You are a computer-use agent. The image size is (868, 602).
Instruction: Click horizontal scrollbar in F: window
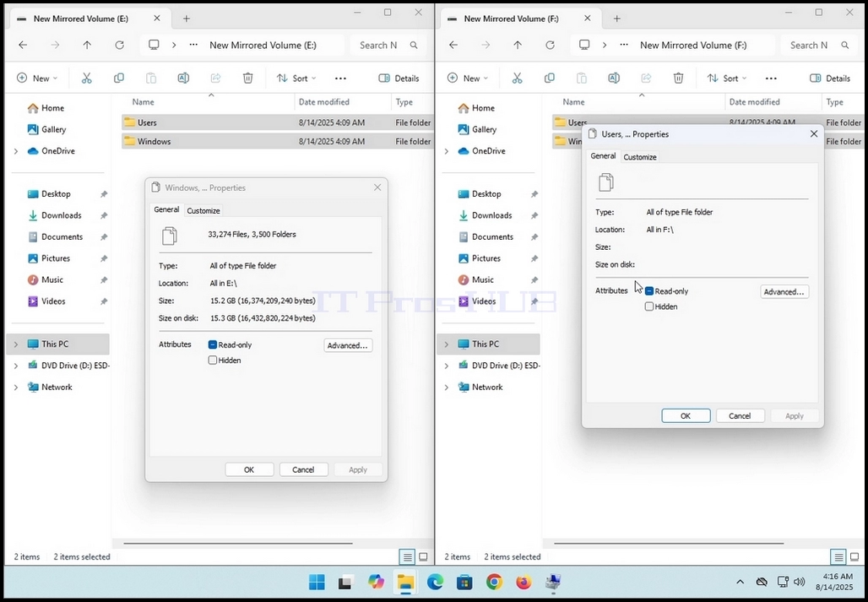669,544
